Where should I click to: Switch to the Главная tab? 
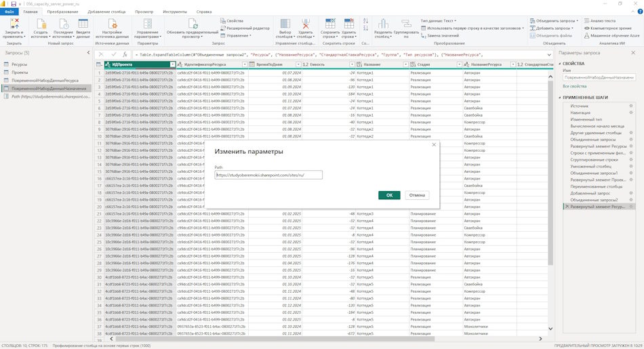[x=31, y=12]
